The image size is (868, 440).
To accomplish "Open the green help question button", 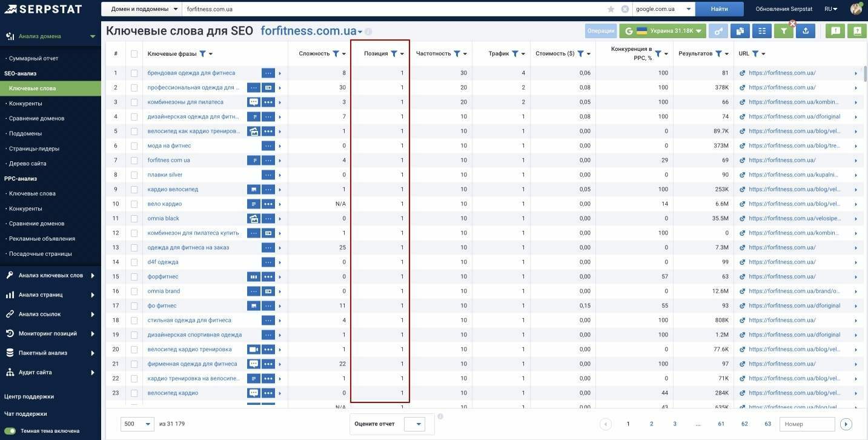I will (x=857, y=31).
